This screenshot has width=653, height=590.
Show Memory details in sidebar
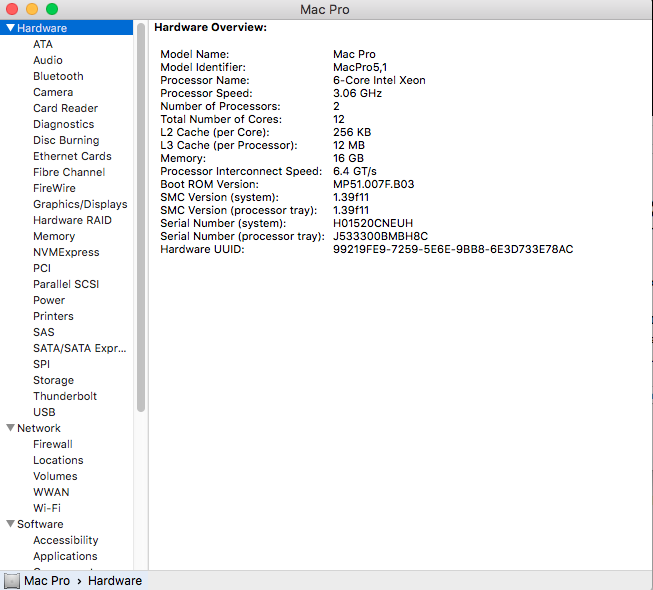(x=54, y=236)
